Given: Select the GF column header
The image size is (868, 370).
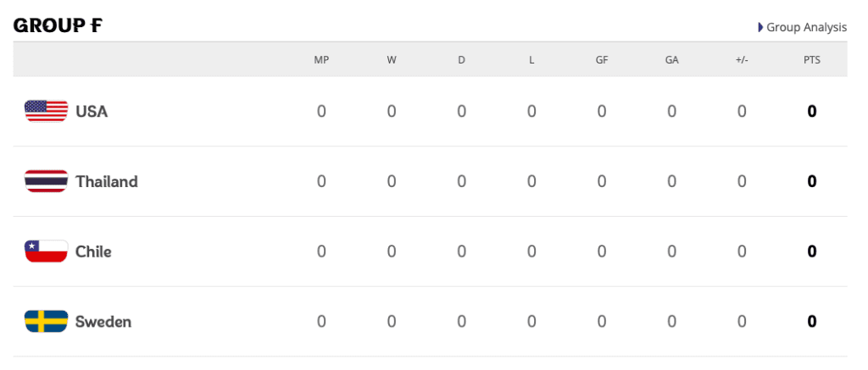Looking at the screenshot, I should 602,60.
